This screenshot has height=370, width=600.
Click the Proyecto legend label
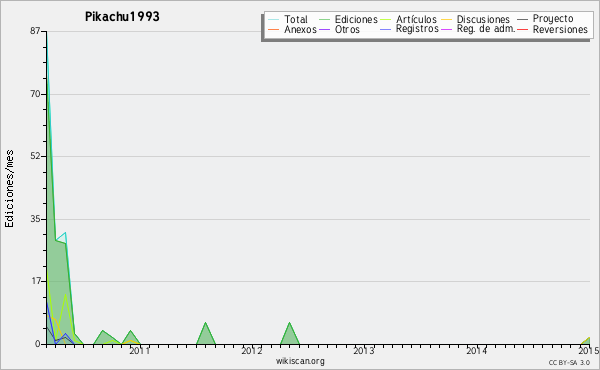click(x=553, y=19)
